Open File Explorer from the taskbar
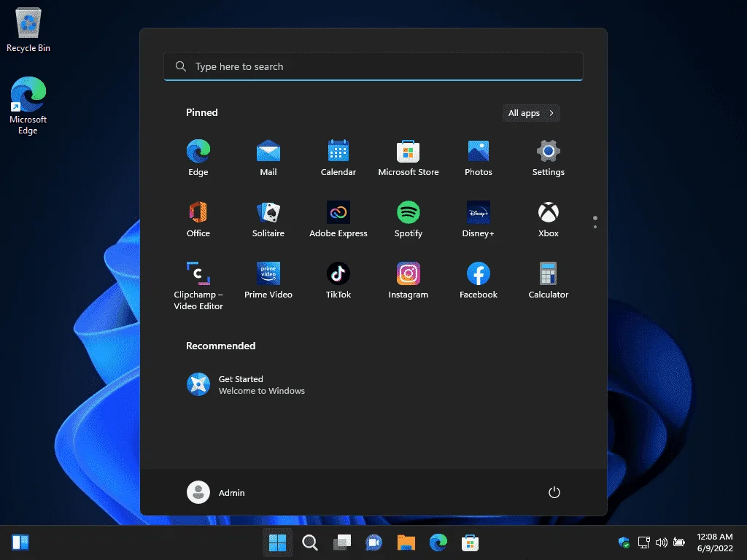Screen dimensions: 747x560 [x=406, y=542]
